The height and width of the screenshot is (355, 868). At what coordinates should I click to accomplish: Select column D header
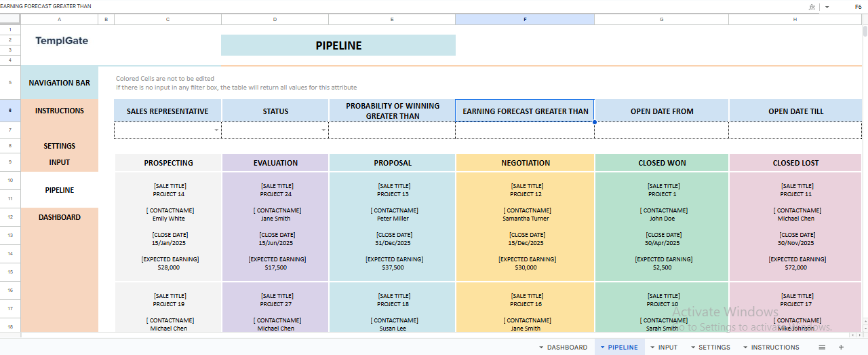click(275, 20)
